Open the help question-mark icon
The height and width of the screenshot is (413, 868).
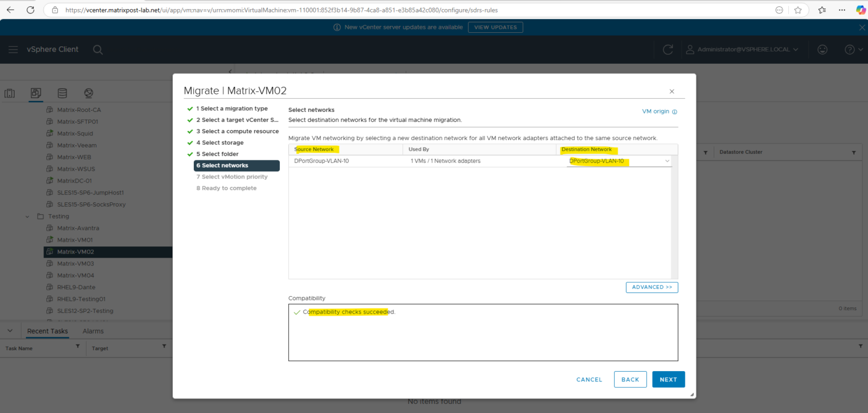click(850, 49)
